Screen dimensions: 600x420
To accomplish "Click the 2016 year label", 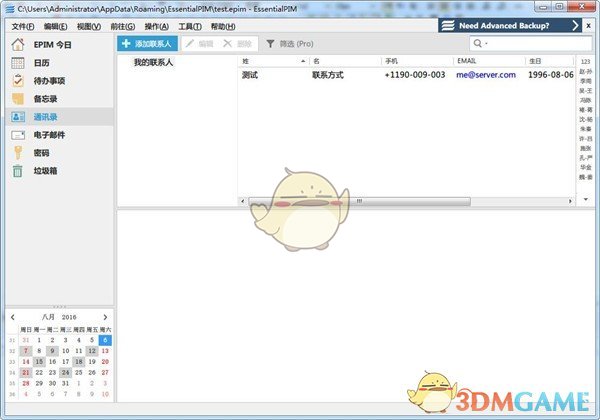I will point(69,317).
